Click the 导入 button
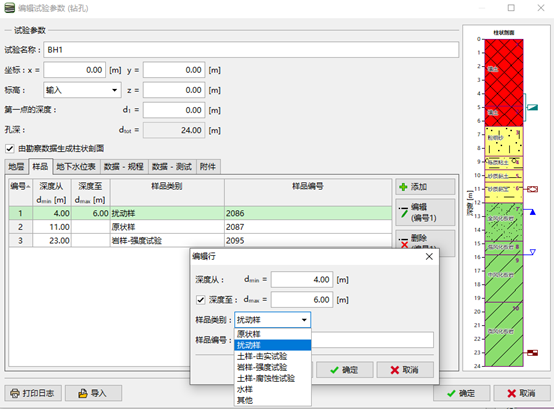Image resolution: width=554 pixels, height=409 pixels. pos(94,393)
